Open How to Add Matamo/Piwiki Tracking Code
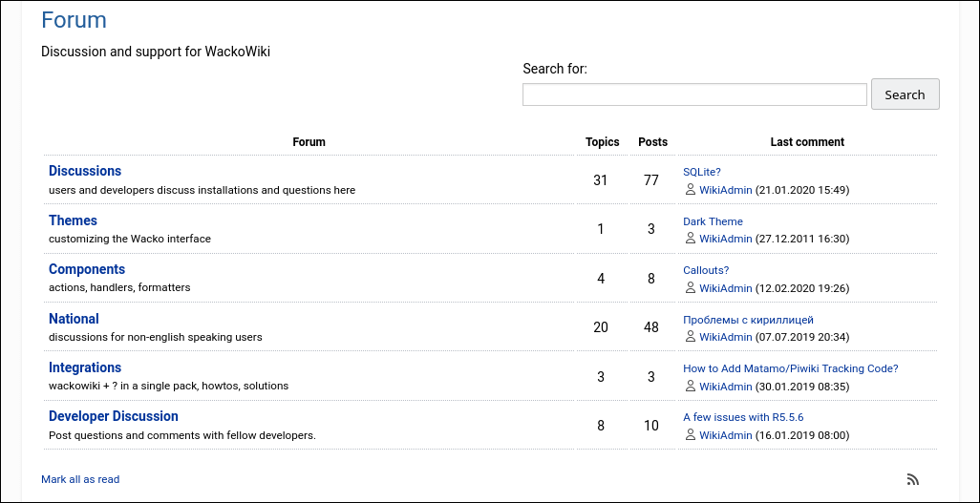Viewport: 980px width, 503px height. 790,368
